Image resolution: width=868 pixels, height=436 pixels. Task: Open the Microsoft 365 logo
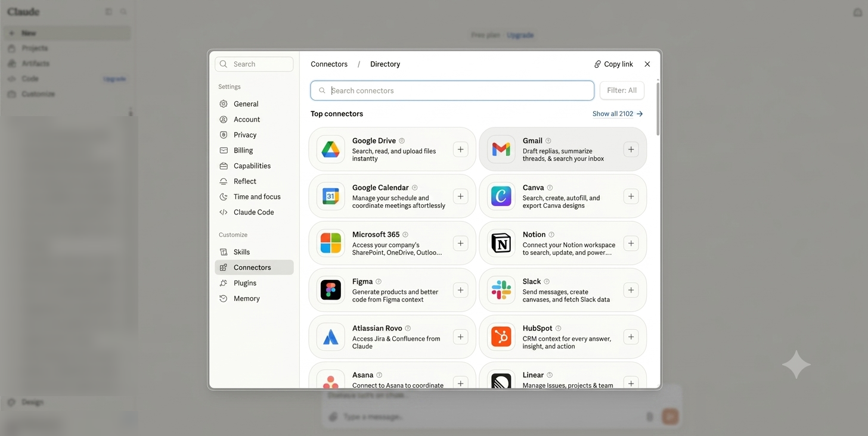(331, 243)
